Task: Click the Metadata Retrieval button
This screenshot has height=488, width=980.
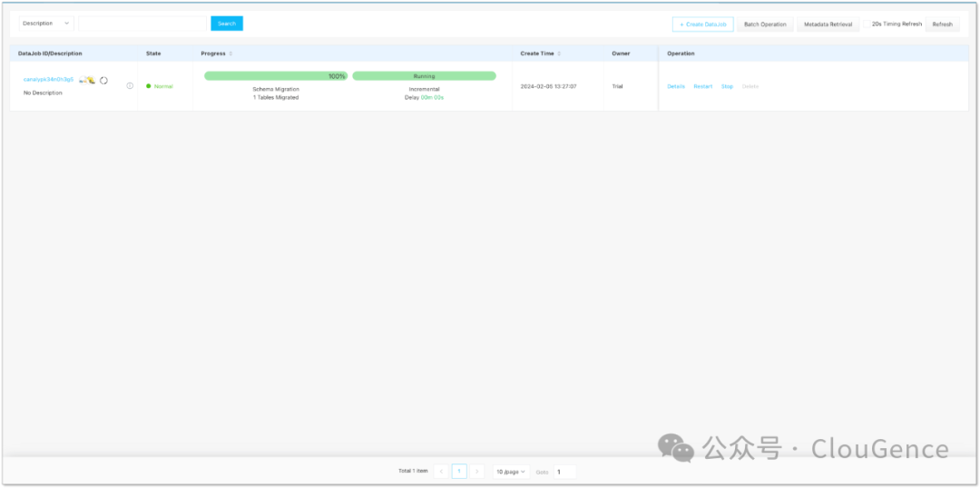Action: pos(828,24)
